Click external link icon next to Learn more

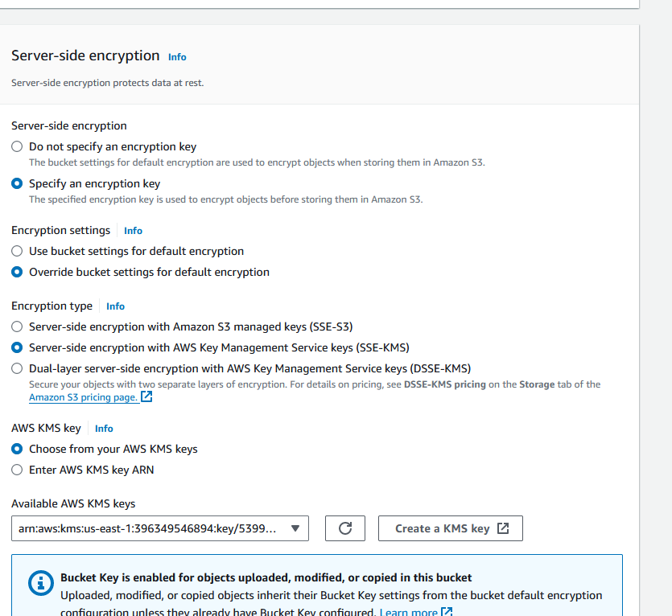447,612
